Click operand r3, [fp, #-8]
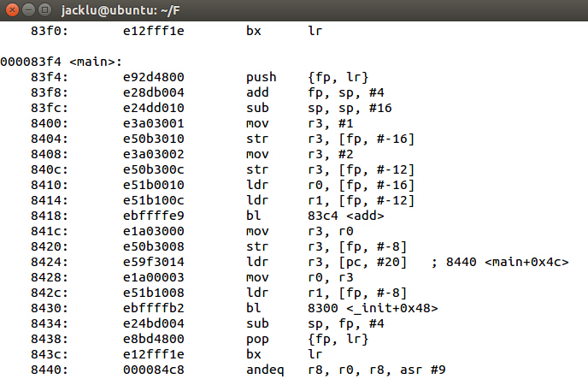Screen dimensions: 588x385 (357, 246)
